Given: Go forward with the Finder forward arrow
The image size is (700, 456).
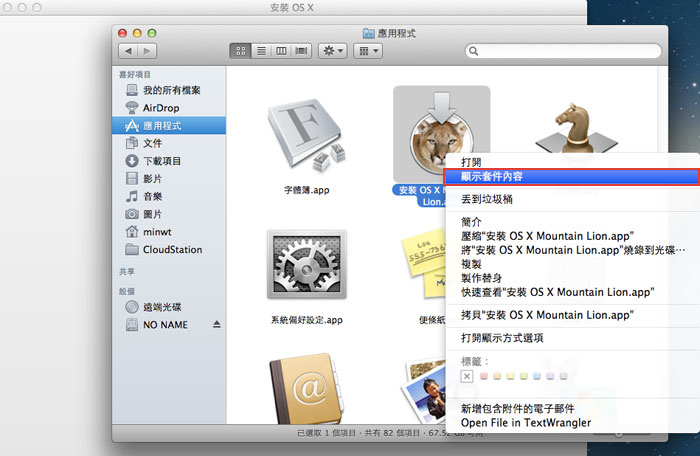Looking at the screenshot, I should click(x=147, y=51).
